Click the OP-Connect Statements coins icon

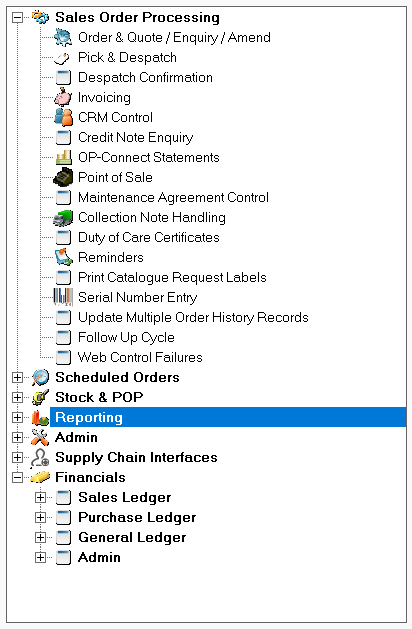[63, 157]
